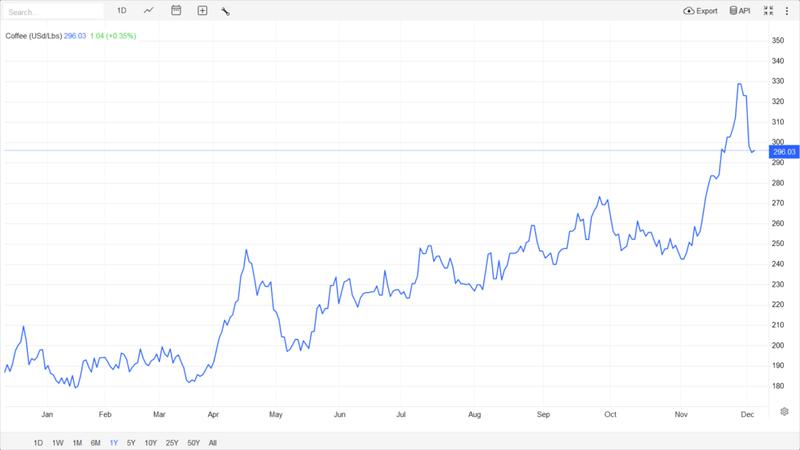Exit fullscreen using the collapse arrows icon
The image size is (800, 450).
click(768, 11)
